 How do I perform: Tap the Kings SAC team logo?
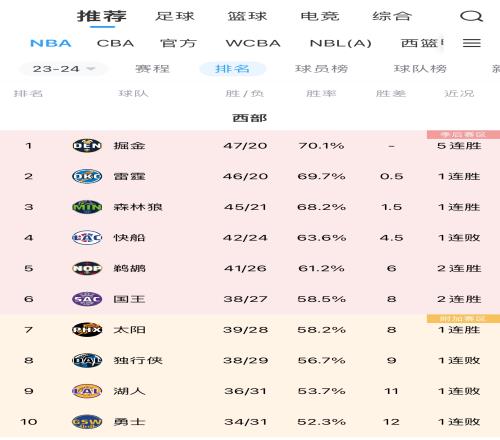[87, 299]
